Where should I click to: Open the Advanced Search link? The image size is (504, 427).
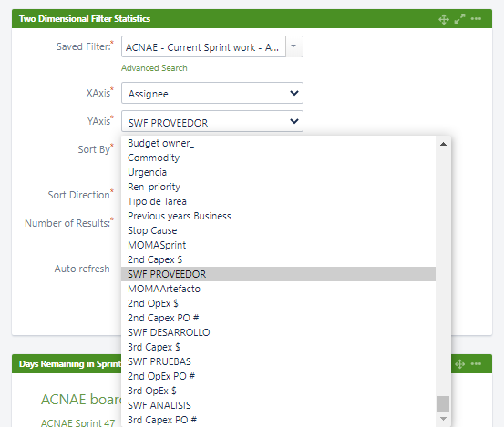pos(154,68)
